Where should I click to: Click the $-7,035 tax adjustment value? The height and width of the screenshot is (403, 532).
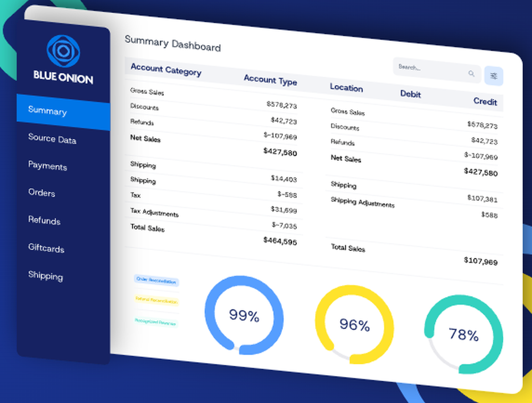point(284,225)
